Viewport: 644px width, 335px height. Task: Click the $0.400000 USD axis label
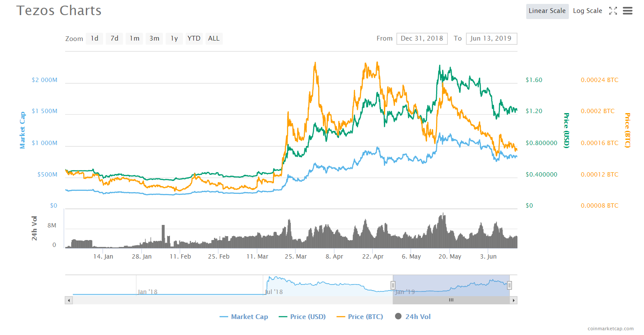[x=541, y=174]
